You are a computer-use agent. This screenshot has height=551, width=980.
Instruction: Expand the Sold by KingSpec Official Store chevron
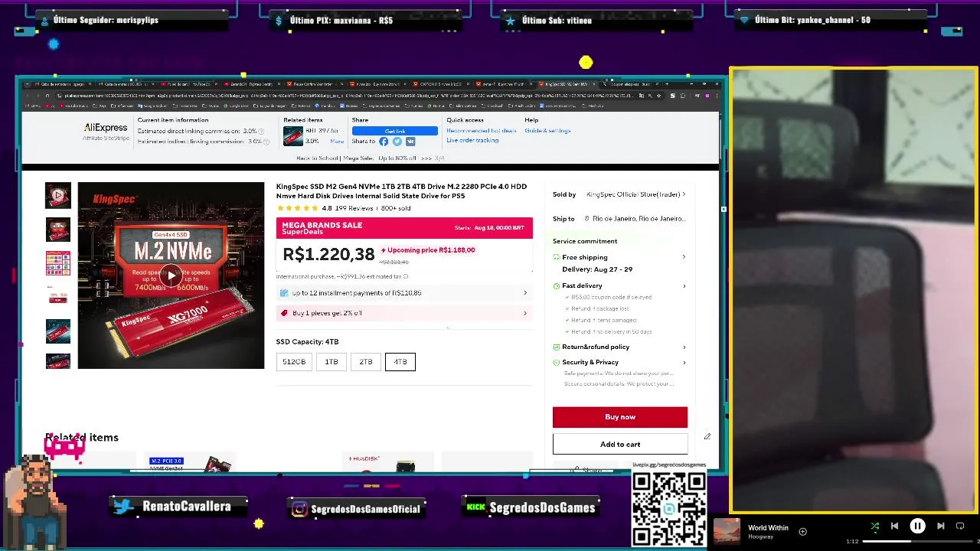684,194
